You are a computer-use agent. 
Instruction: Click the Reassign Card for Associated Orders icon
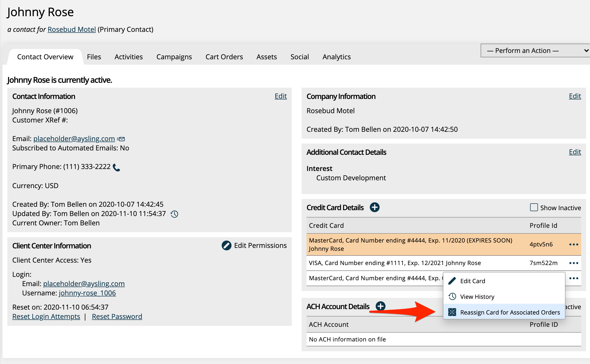[x=452, y=312]
